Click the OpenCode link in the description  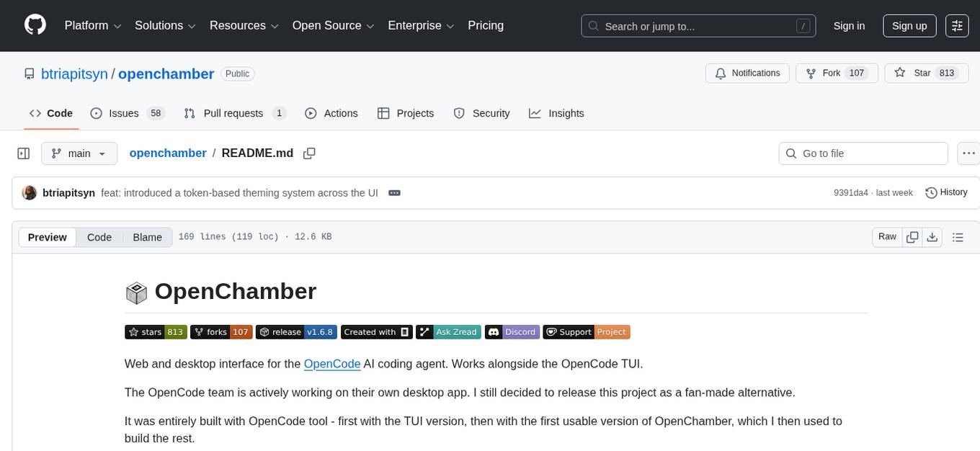(x=332, y=364)
